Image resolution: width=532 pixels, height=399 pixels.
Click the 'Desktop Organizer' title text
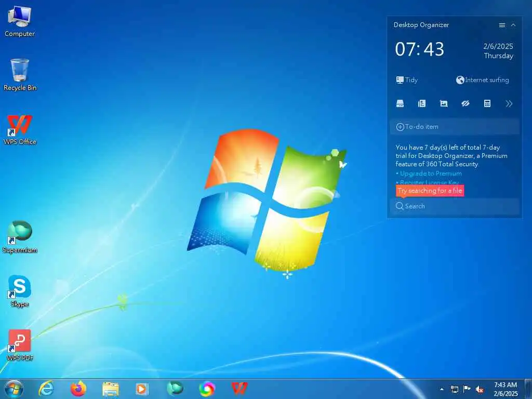pyautogui.click(x=421, y=25)
